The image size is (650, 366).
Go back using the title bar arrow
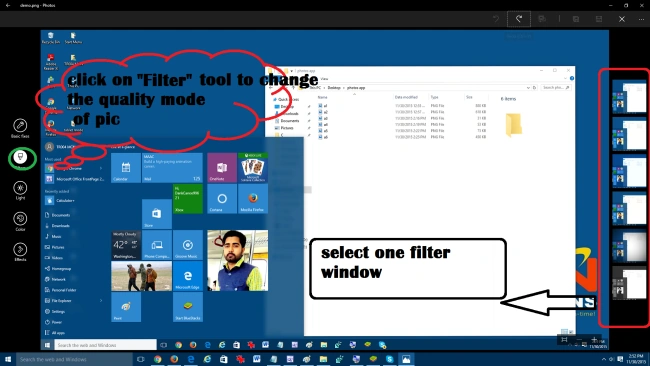click(x=8, y=5)
